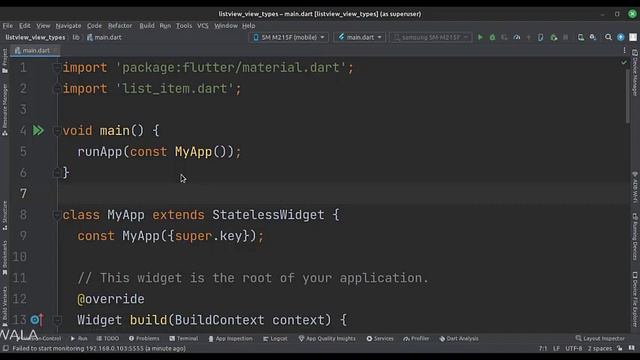Open the Logcat tool window
The image size is (640, 360).
(x=275, y=338)
